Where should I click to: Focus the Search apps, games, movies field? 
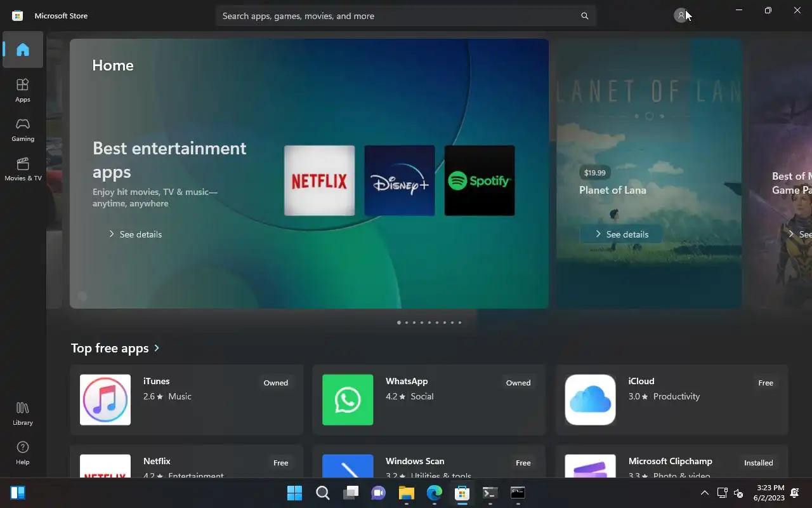tap(406, 16)
